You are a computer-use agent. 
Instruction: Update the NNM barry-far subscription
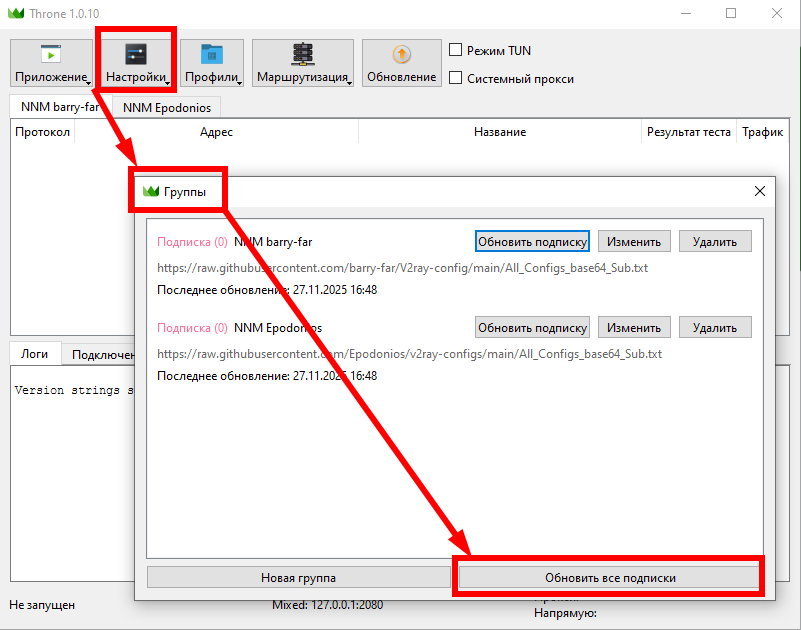(532, 241)
